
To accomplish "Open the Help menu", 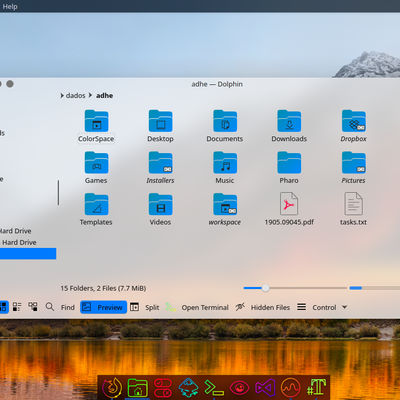I will tap(10, 6).
